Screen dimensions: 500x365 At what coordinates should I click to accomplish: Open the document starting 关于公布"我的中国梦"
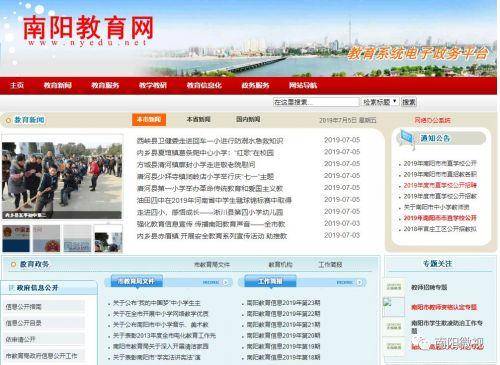pos(157,303)
